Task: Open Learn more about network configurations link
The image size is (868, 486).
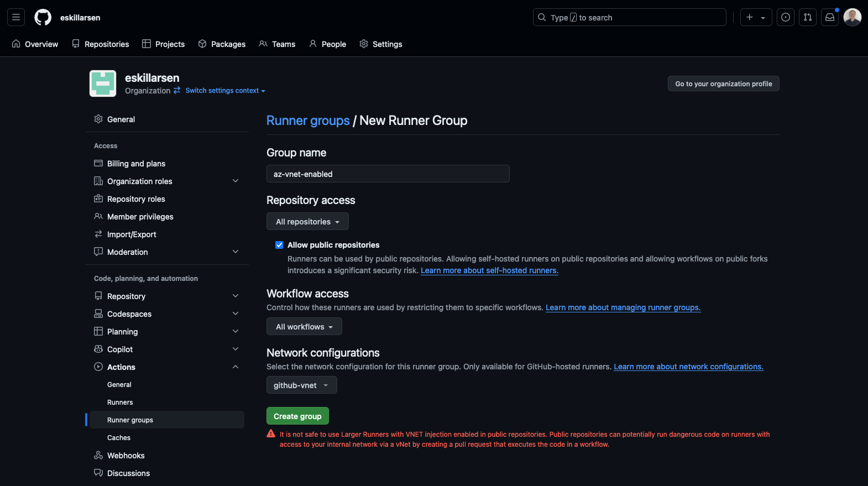Action: [x=688, y=367]
